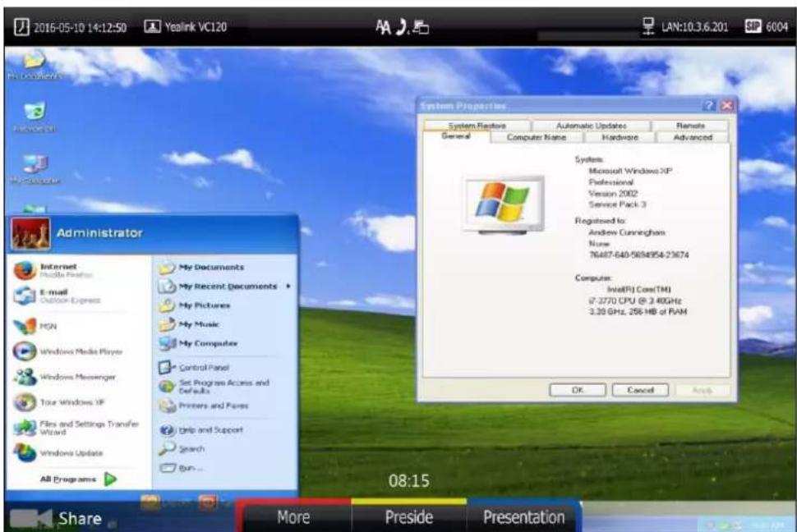This screenshot has height=532, width=797.
Task: Switch to Advanced tab
Action: 693,137
